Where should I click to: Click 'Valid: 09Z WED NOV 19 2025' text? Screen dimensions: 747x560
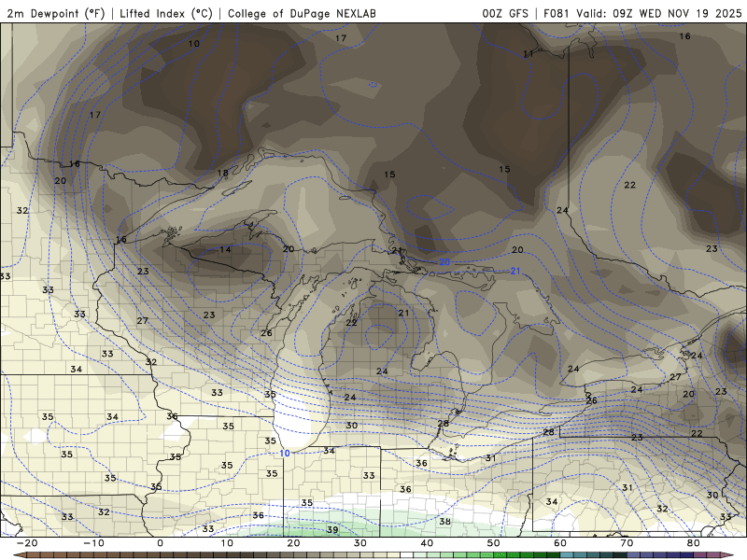click(659, 14)
